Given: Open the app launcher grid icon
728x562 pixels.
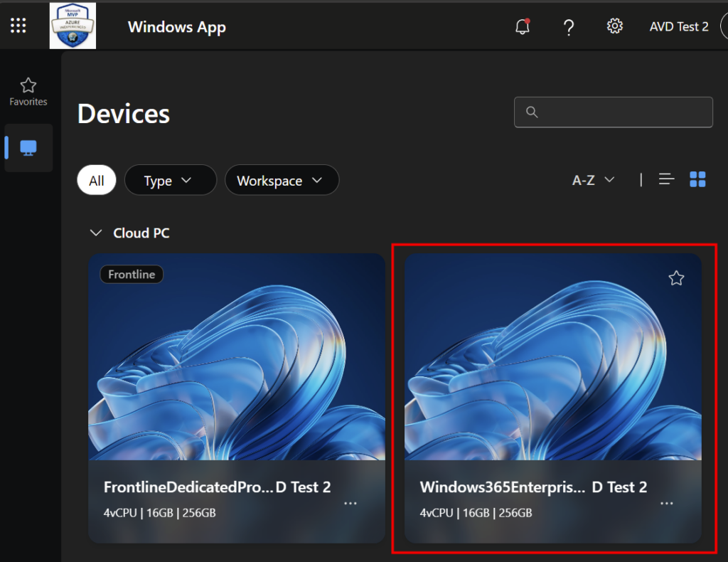Looking at the screenshot, I should click(x=18, y=26).
